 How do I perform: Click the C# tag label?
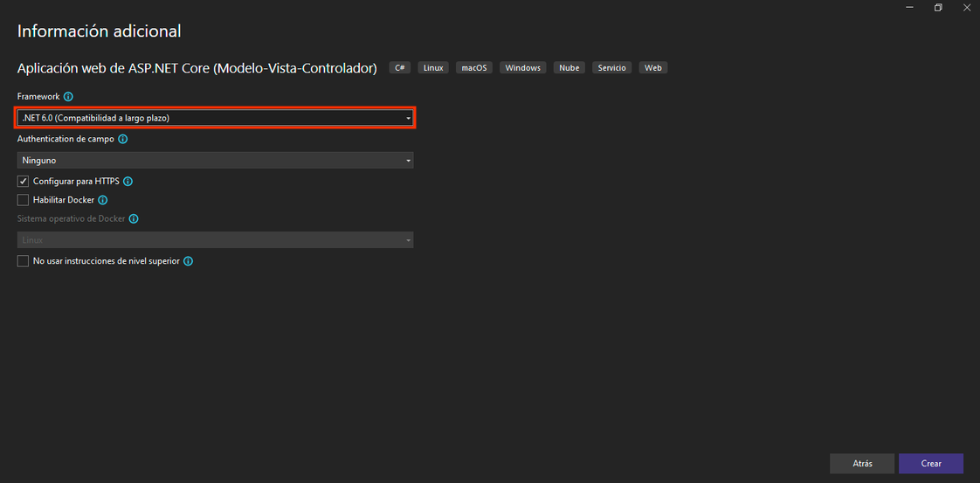(x=400, y=68)
